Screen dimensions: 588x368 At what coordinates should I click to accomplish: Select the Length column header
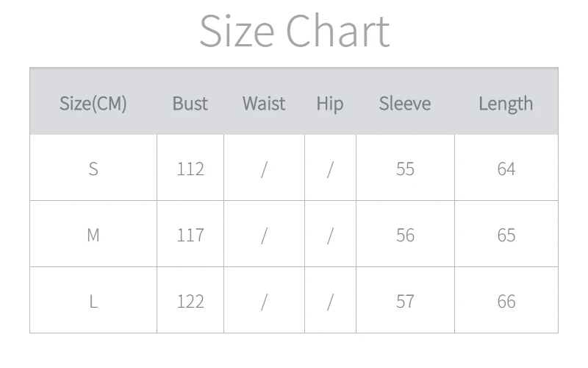[506, 104]
